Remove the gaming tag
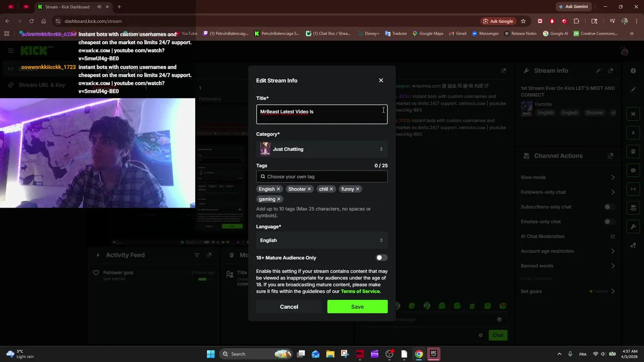The width and height of the screenshot is (644, 362). pos(278,199)
